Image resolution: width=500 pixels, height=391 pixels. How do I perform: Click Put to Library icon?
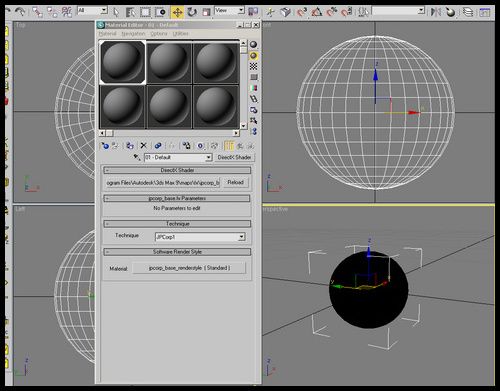coord(186,146)
